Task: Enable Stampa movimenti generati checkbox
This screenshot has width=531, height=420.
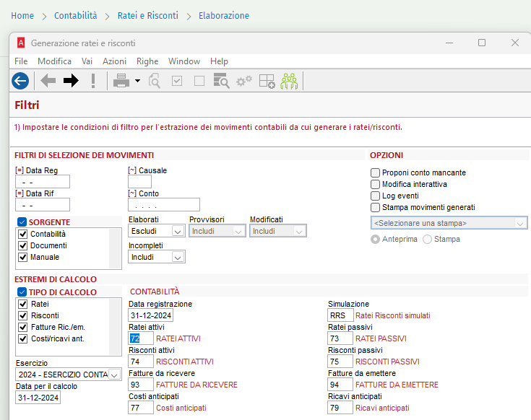Action: [x=375, y=207]
